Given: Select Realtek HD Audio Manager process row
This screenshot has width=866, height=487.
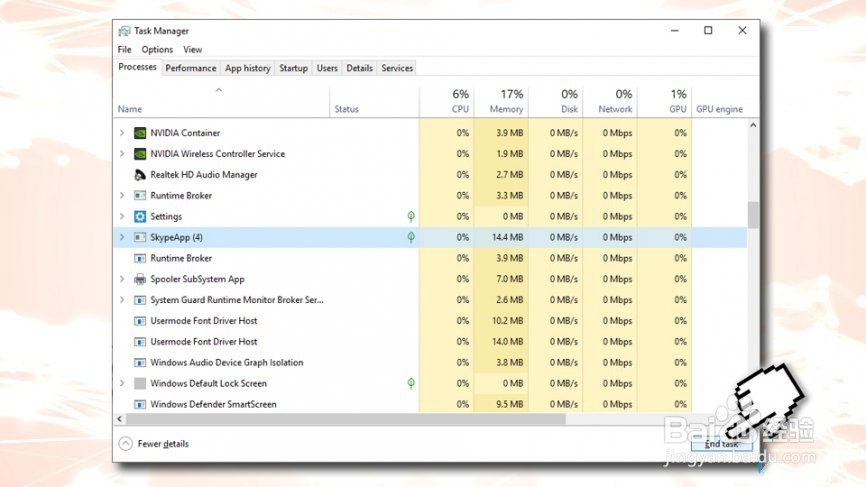Looking at the screenshot, I should (x=430, y=175).
